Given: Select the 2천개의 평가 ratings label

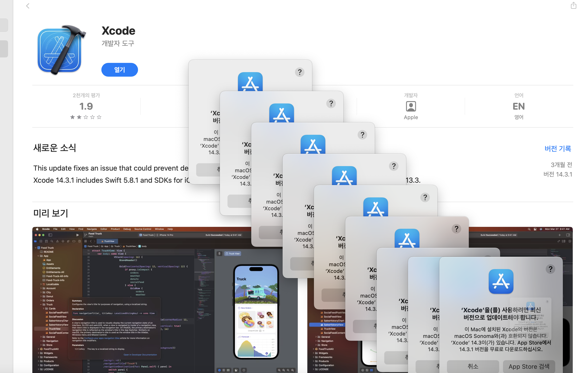Looking at the screenshot, I should click(x=86, y=95).
